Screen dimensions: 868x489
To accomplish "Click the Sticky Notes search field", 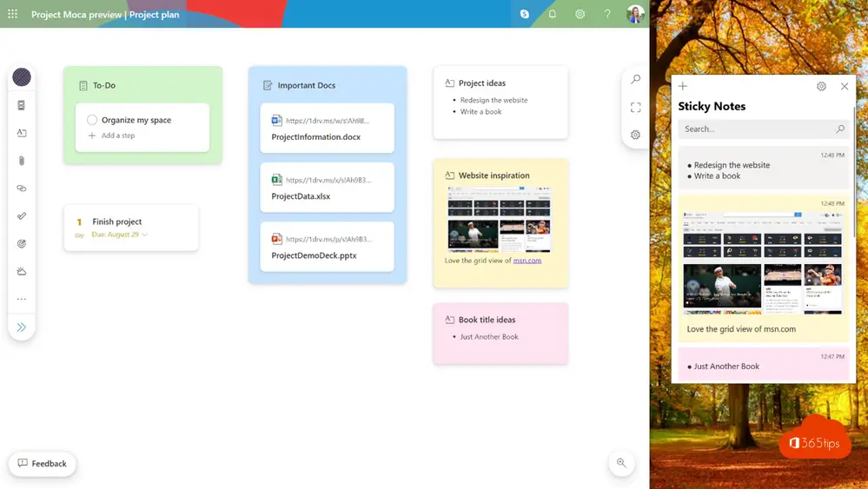I will point(764,129).
